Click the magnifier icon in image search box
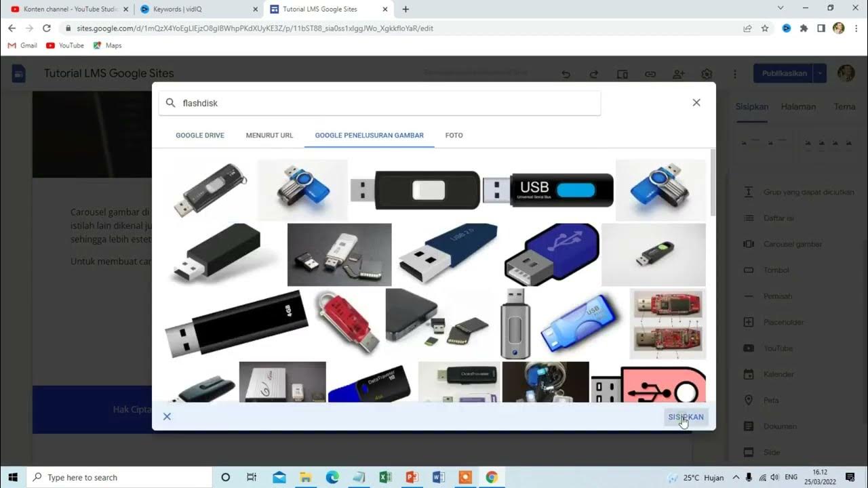868x488 pixels. 170,103
